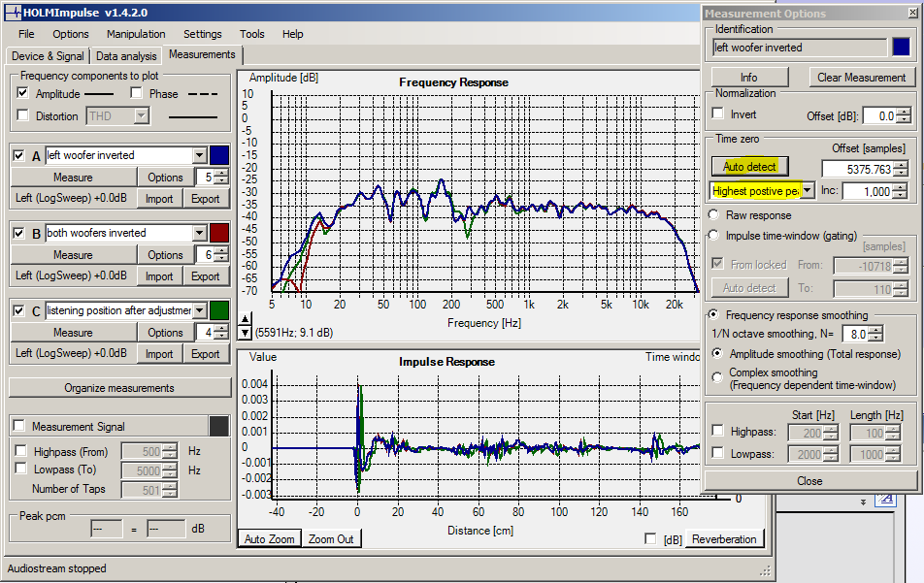Open the Tools menu
This screenshot has height=583, width=924.
click(x=252, y=34)
